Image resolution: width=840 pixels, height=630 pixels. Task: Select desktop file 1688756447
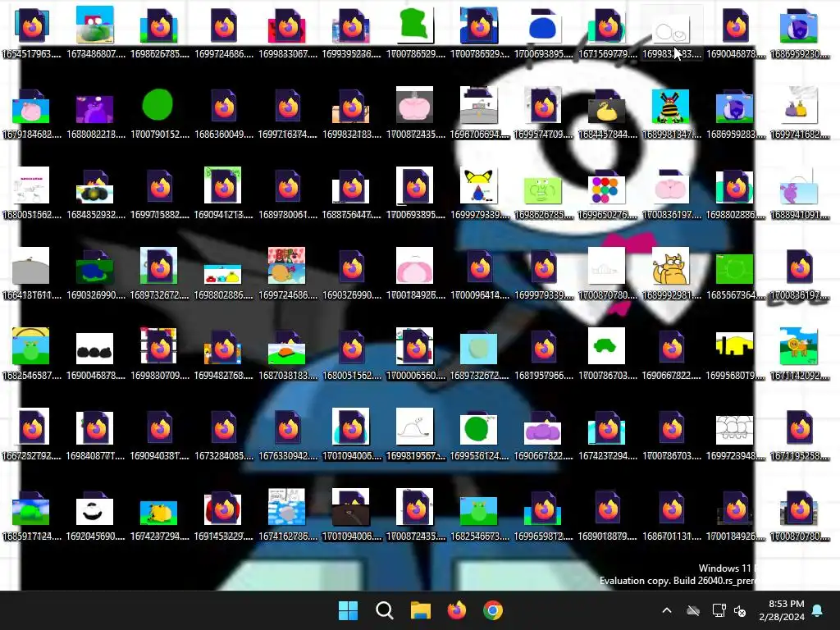[351, 193]
